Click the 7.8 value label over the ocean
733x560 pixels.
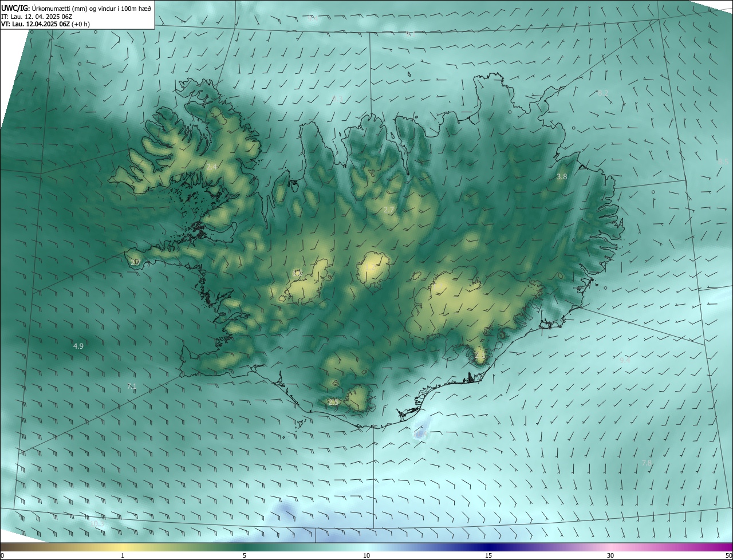click(647, 463)
